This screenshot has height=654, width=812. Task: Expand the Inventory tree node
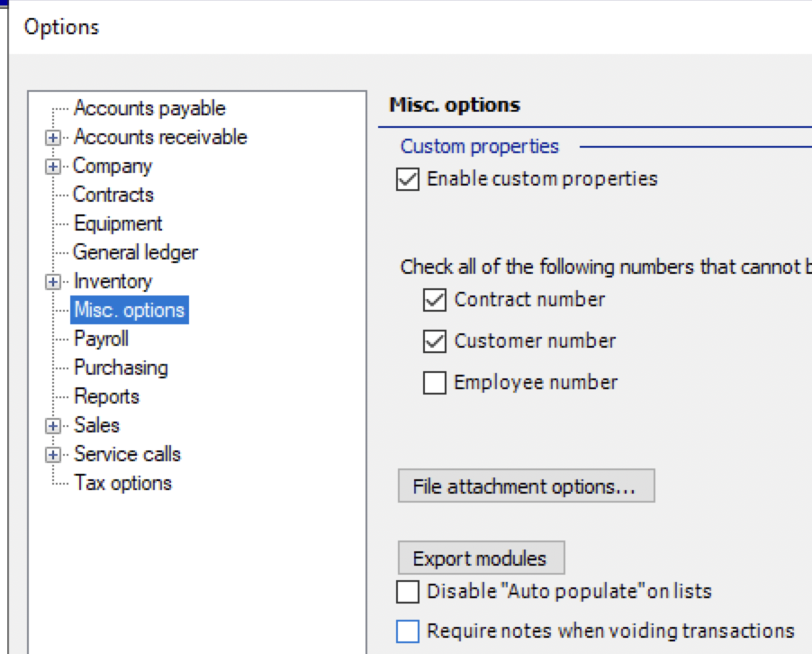(x=52, y=282)
